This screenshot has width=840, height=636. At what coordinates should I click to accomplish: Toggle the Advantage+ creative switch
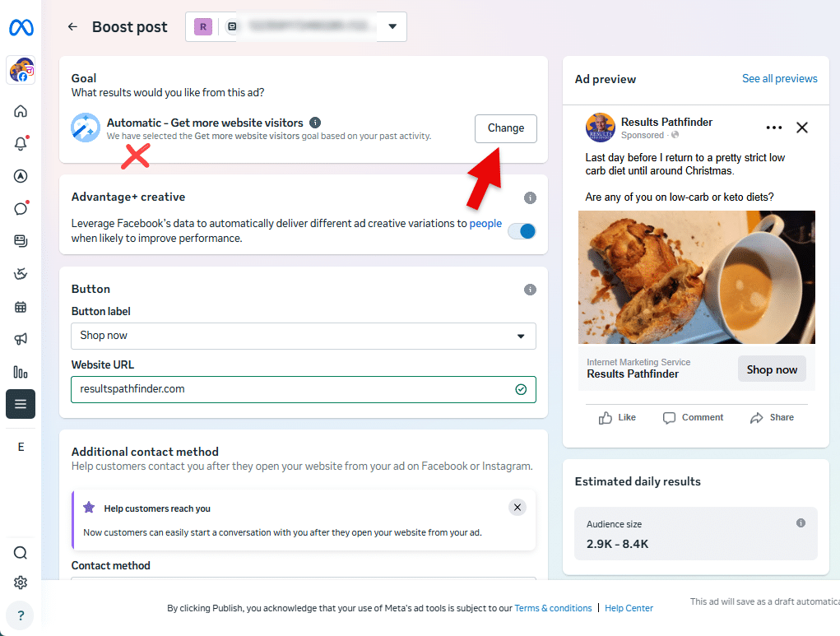coord(522,231)
